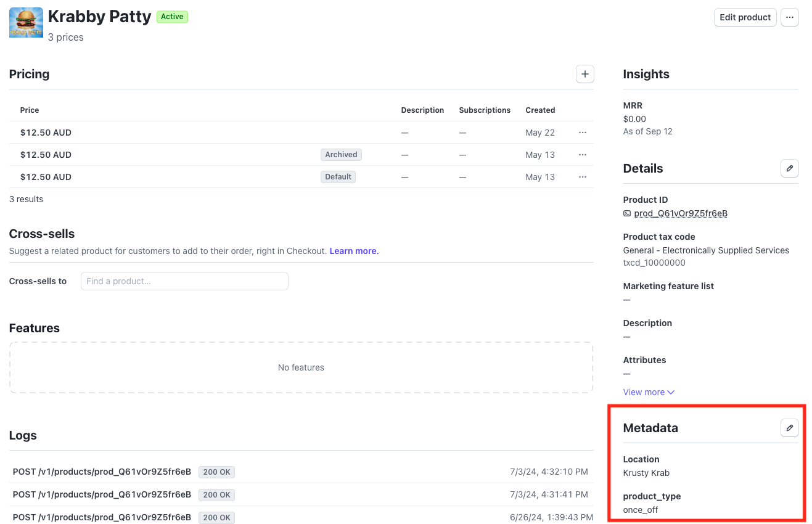Click the Find a product cross-sell field
This screenshot has height=524, width=812.
coord(184,281)
